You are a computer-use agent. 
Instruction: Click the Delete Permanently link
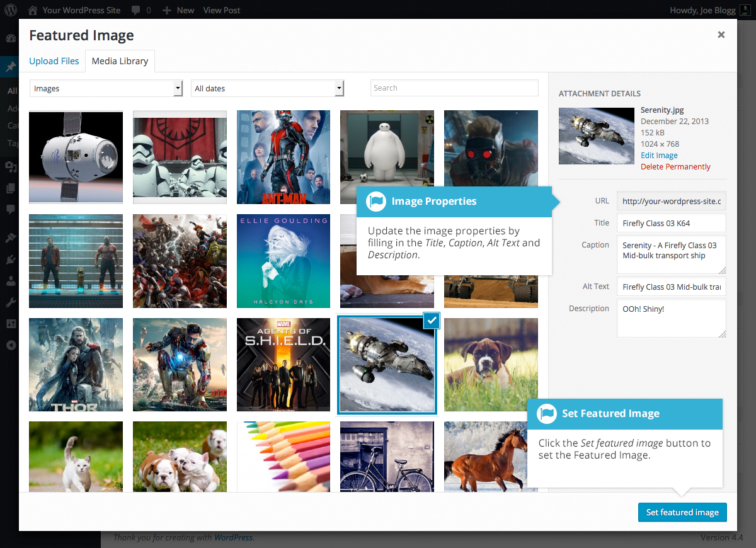pos(675,166)
